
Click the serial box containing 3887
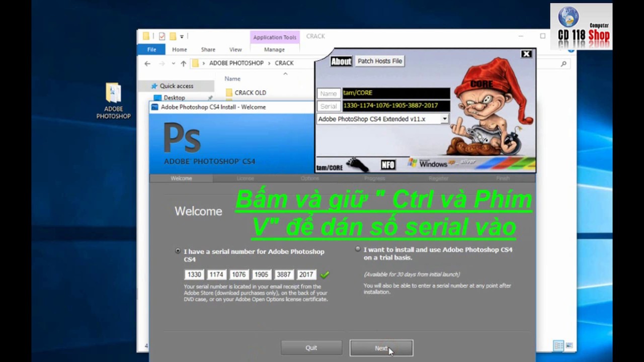[x=284, y=275]
